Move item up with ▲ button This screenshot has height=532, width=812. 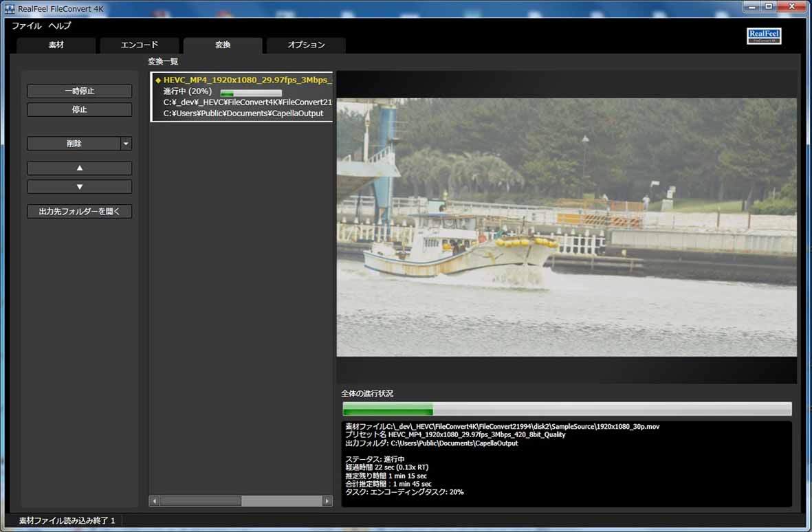(x=79, y=168)
